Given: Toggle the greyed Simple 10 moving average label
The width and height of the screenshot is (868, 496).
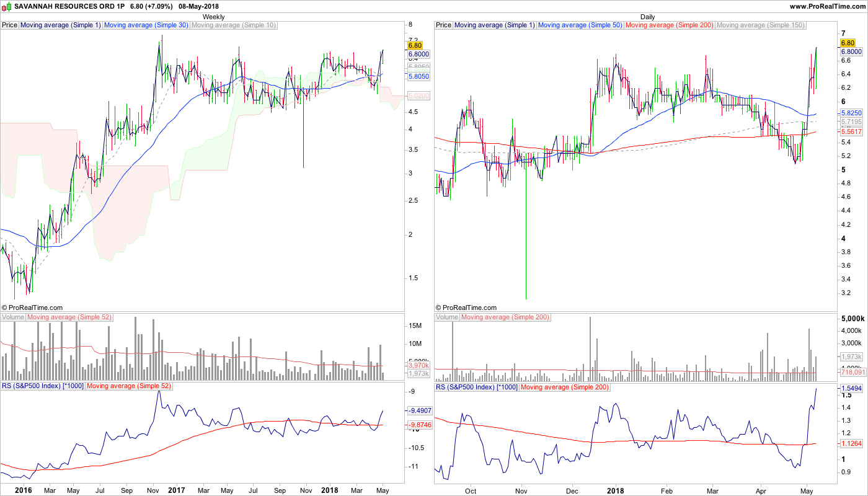Looking at the screenshot, I should pyautogui.click(x=234, y=25).
